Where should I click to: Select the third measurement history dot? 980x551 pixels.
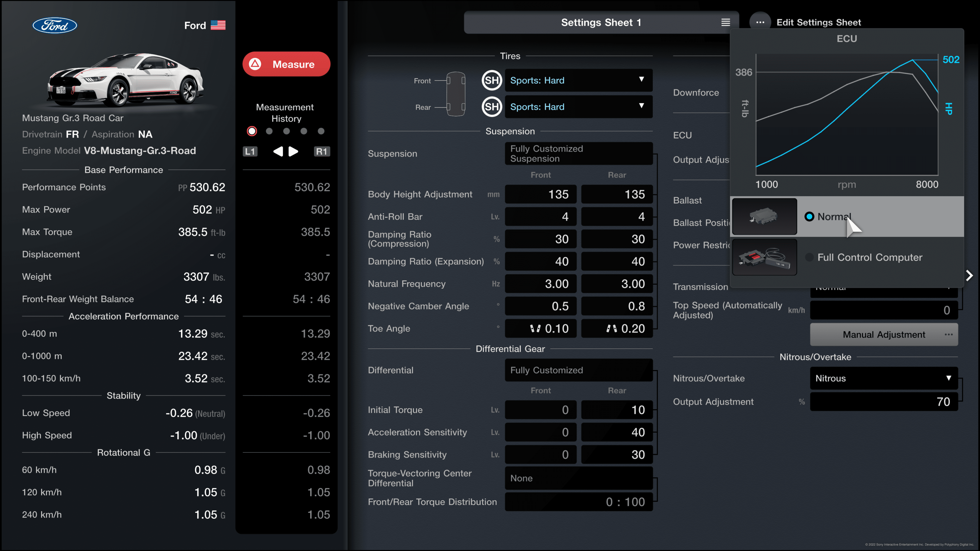(x=286, y=131)
